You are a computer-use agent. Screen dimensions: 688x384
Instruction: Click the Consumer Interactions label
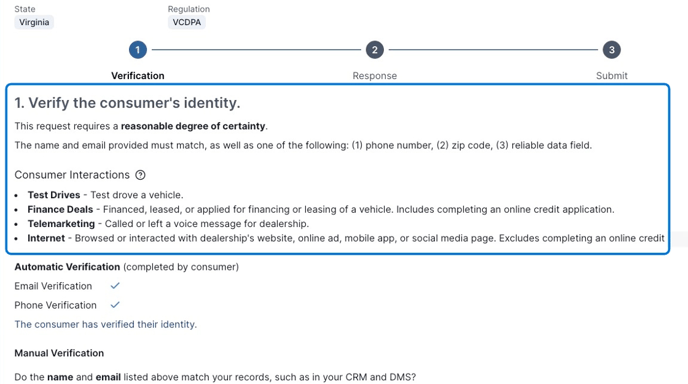click(x=72, y=175)
